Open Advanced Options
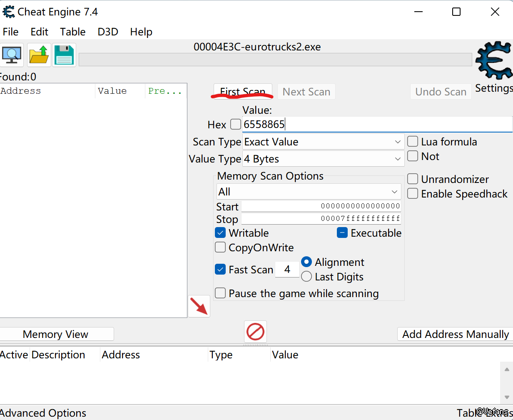 click(43, 413)
